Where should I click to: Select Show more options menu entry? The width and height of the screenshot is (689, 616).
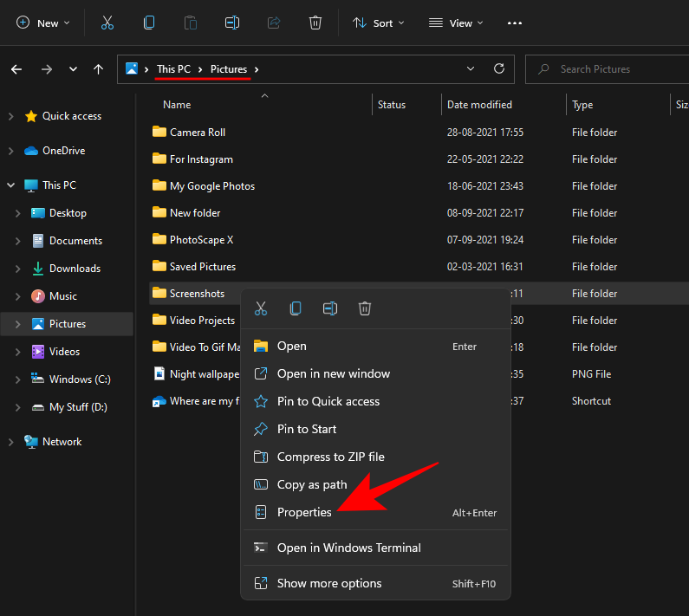point(328,583)
